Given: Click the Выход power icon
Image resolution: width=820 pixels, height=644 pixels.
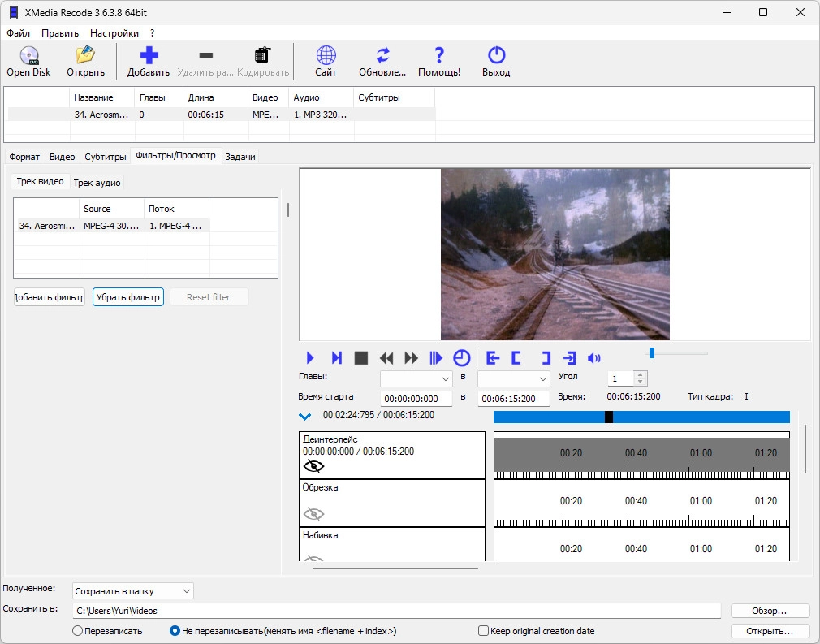Looking at the screenshot, I should pos(496,55).
